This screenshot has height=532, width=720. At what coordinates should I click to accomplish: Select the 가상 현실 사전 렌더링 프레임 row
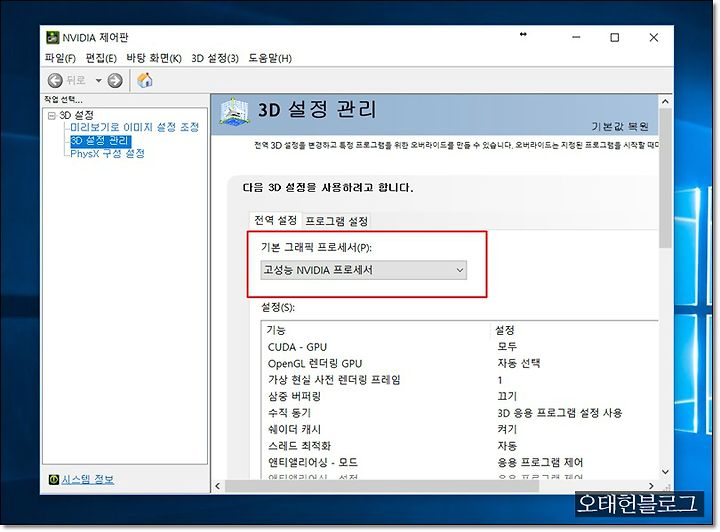459,380
